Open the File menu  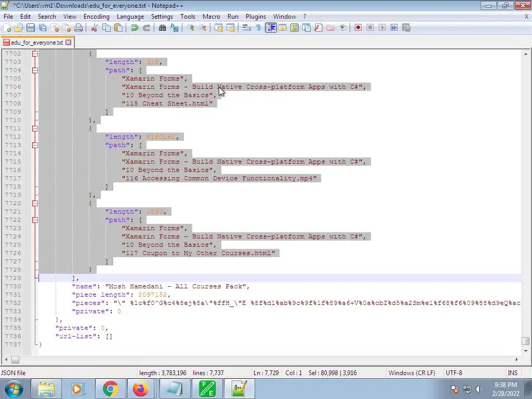click(8, 17)
